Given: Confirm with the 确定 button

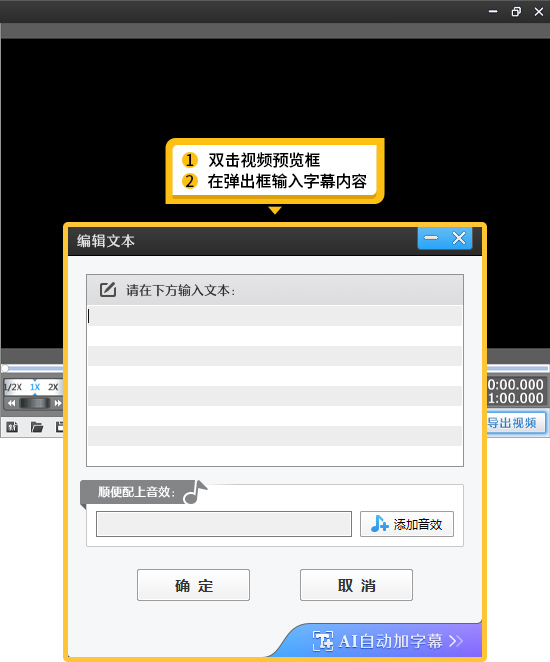Looking at the screenshot, I should tap(193, 585).
